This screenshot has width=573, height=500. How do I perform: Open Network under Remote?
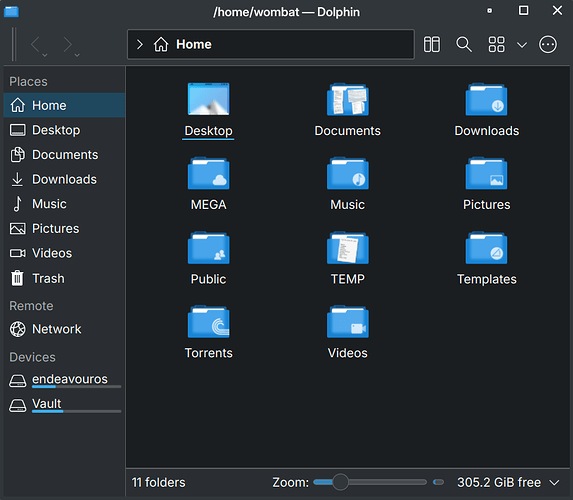point(64,329)
